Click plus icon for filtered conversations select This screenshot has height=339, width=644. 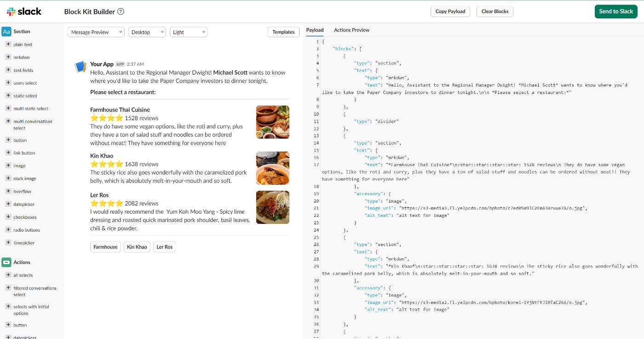8,288
